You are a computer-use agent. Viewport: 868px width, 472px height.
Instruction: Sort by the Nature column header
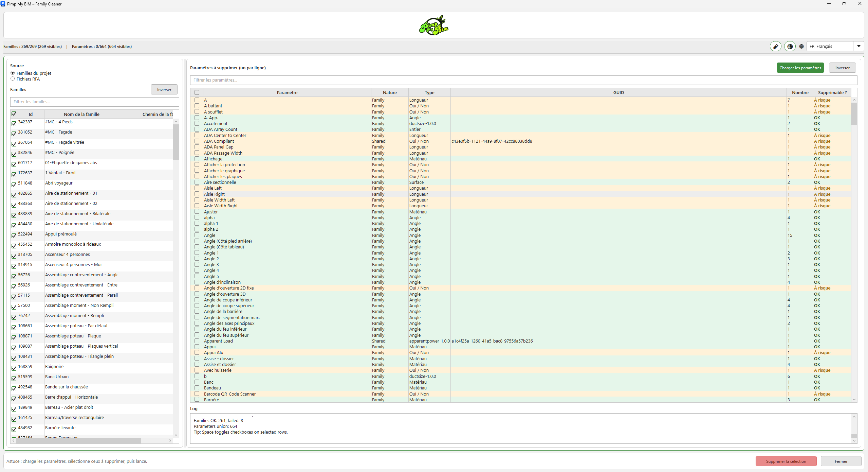pos(390,92)
